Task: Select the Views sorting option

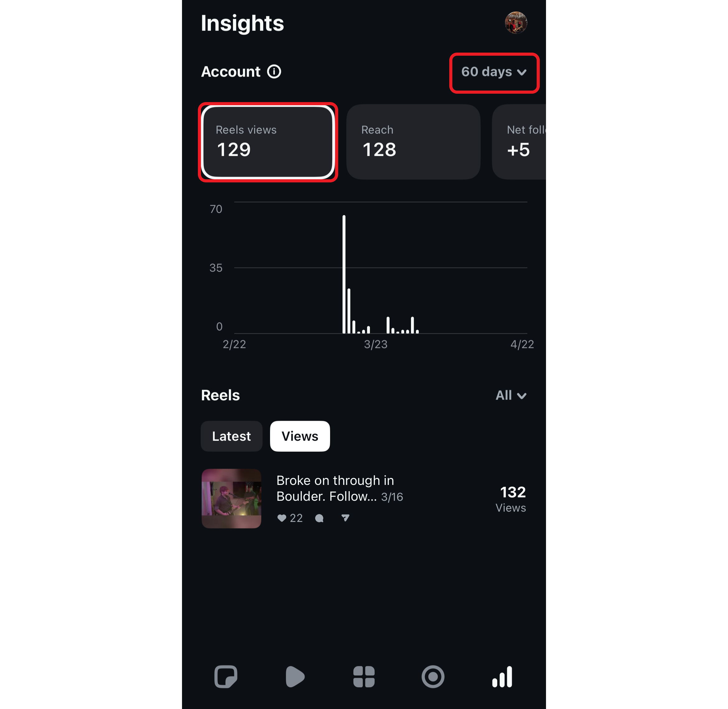Action: tap(300, 436)
